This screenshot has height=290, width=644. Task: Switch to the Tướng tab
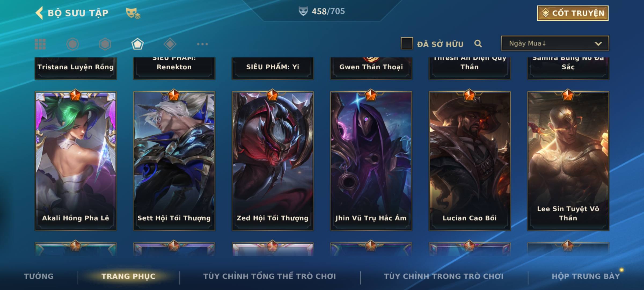(39, 276)
